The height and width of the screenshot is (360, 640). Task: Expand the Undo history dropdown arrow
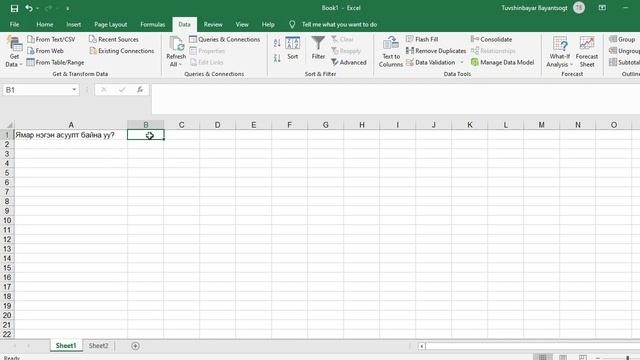[38, 9]
